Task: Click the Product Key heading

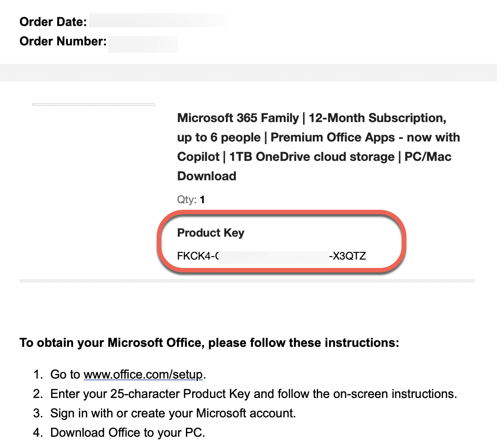Action: (x=211, y=233)
